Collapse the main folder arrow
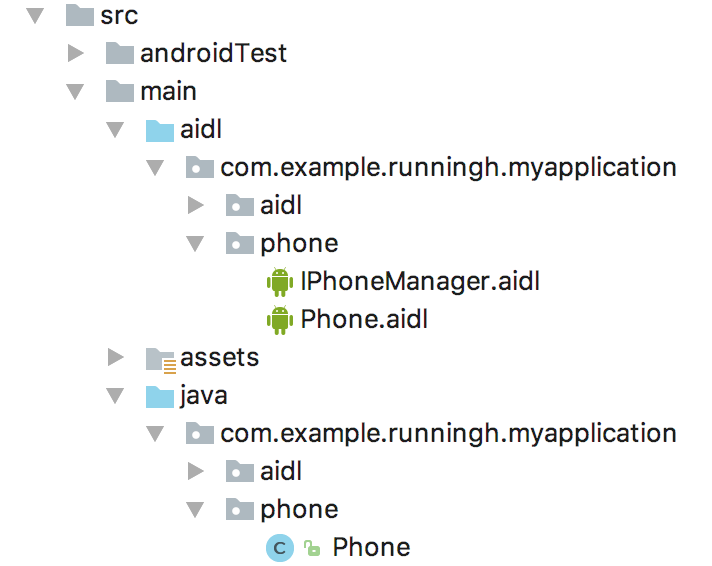The image size is (712, 566). coord(76,92)
